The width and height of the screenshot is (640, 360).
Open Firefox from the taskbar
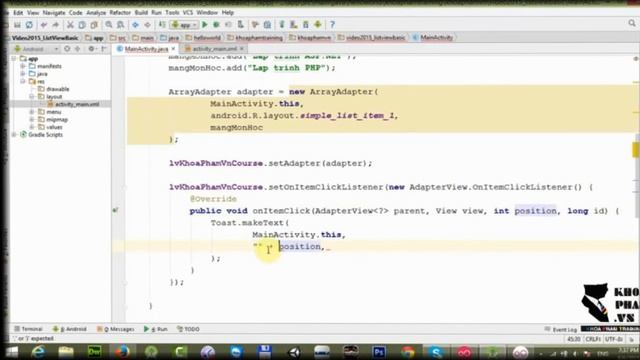(122, 352)
